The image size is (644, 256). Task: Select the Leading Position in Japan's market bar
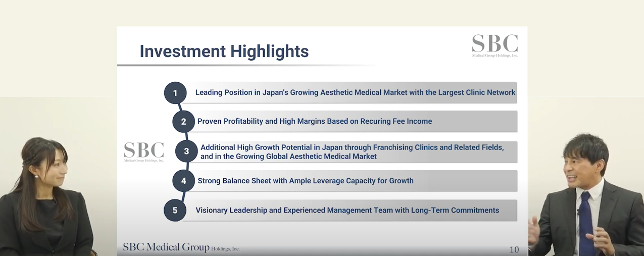355,93
